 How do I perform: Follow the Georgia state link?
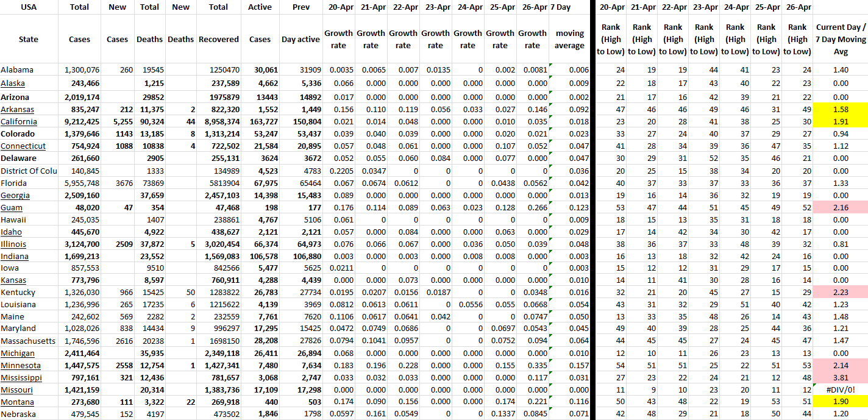pos(15,196)
